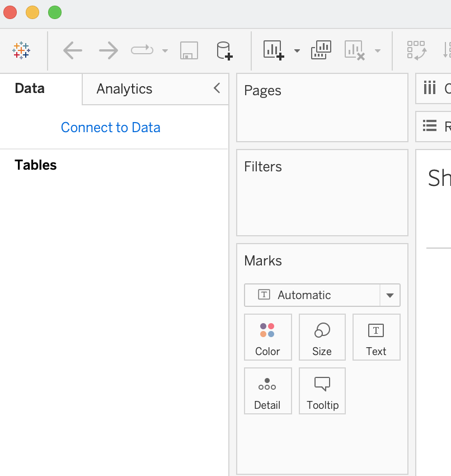Click the yellow minimize window button
This screenshot has width=451, height=476.
click(x=32, y=12)
